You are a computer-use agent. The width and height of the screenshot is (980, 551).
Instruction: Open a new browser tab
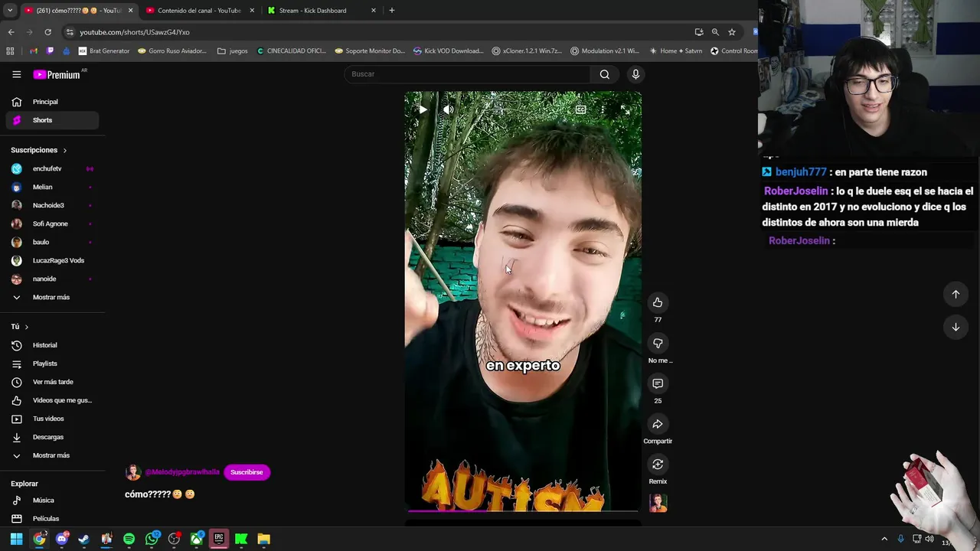pos(392,11)
